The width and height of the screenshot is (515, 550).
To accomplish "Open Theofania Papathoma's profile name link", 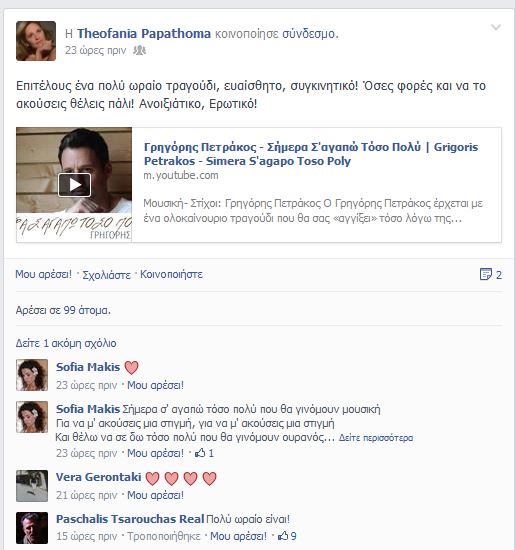I will tap(144, 34).
